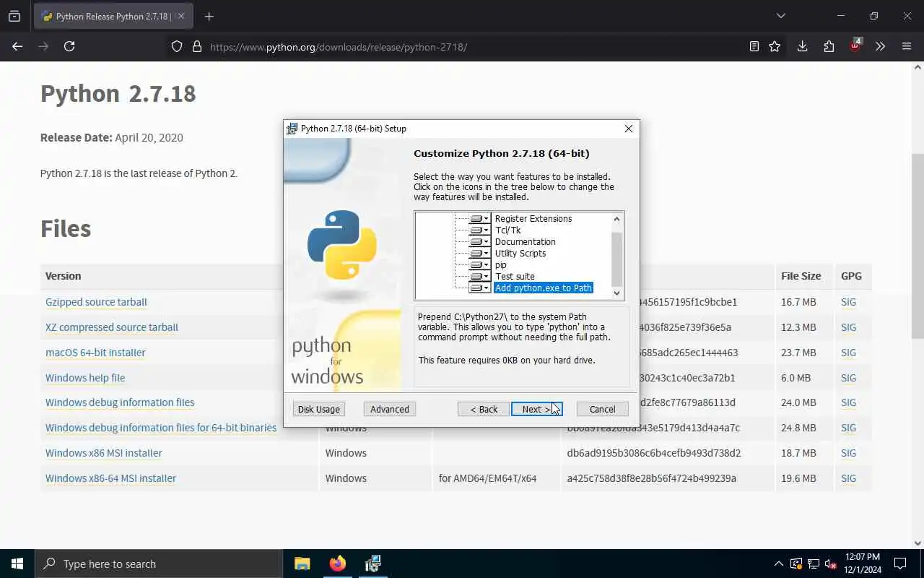
Task: Click Python installer taskbar icon
Action: coord(372,564)
